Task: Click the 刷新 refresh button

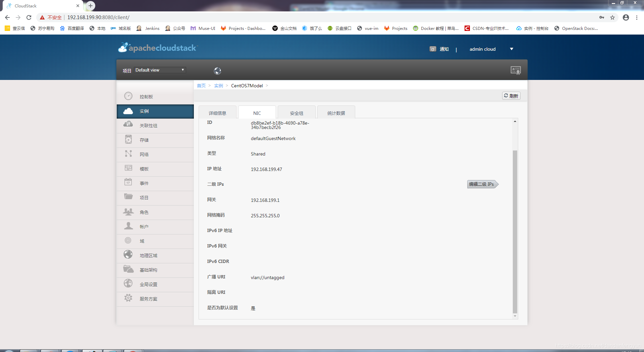Action: [511, 96]
